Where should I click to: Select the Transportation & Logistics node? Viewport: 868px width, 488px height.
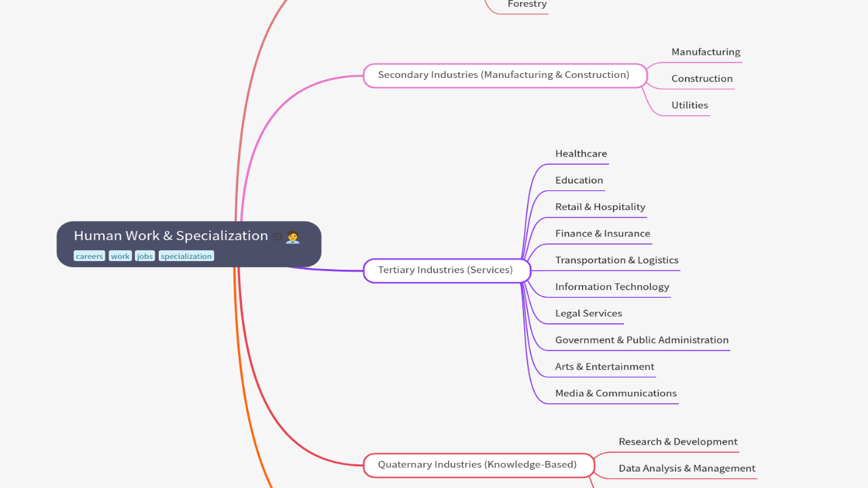617,260
